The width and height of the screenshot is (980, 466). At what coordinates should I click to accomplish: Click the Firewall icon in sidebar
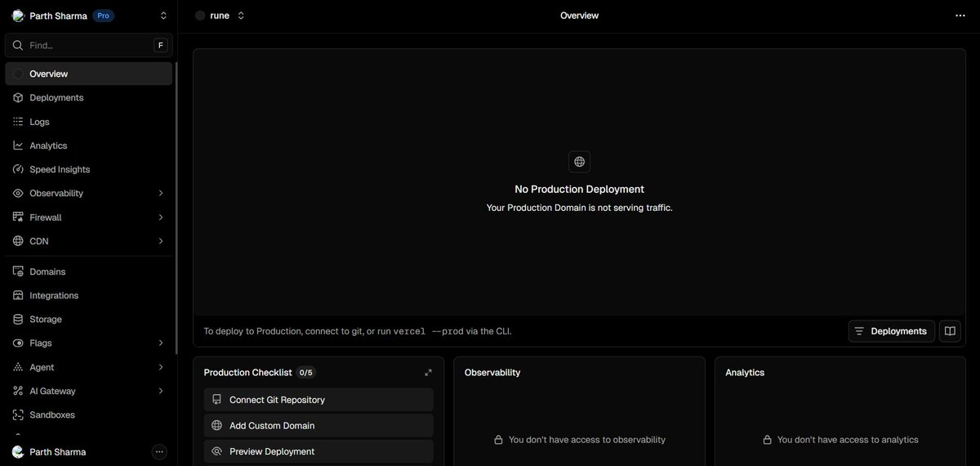pos(18,217)
